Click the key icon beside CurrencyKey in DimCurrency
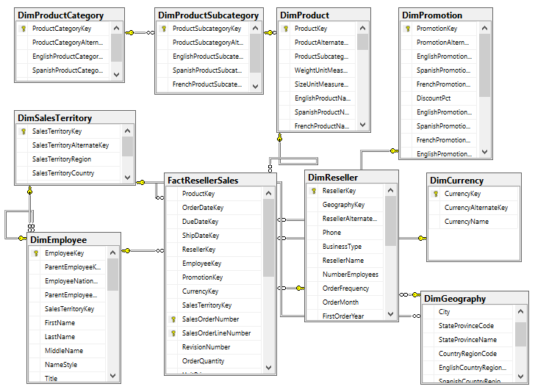Viewport: 535px width, 392px height. click(436, 194)
